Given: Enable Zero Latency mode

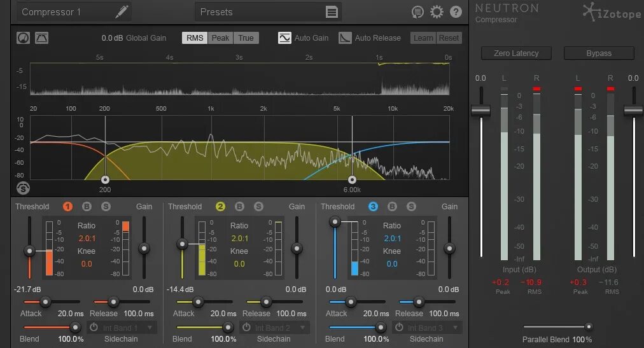Looking at the screenshot, I should pos(516,53).
